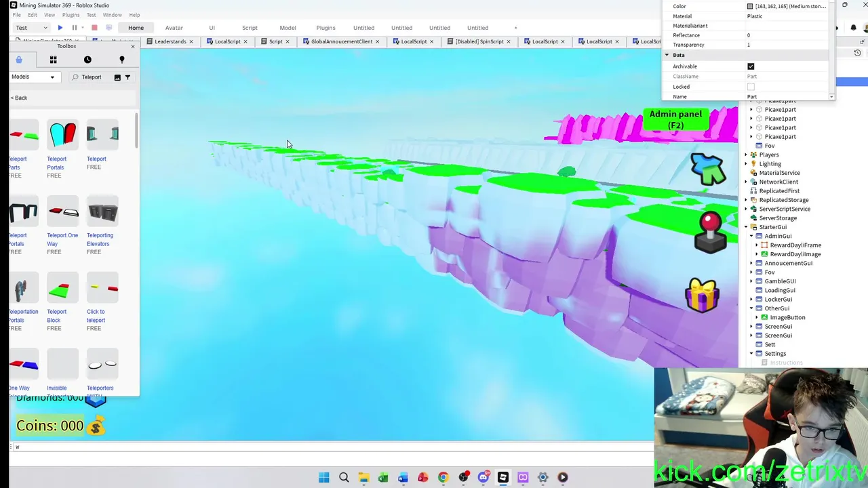The image size is (868, 488).
Task: Add a new ribbon tab with the plus button
Action: tap(515, 28)
